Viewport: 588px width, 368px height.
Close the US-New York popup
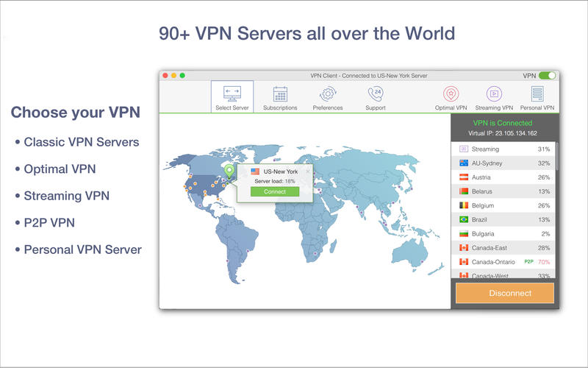[x=307, y=171]
